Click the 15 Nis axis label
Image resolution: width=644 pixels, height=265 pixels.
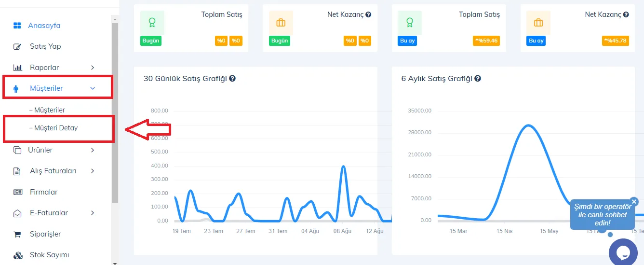(x=505, y=231)
